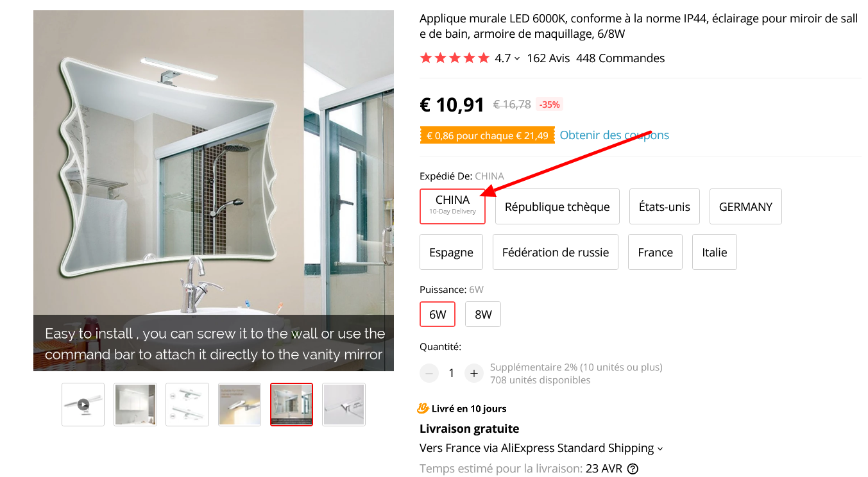View the last product thumbnail image

click(x=344, y=405)
